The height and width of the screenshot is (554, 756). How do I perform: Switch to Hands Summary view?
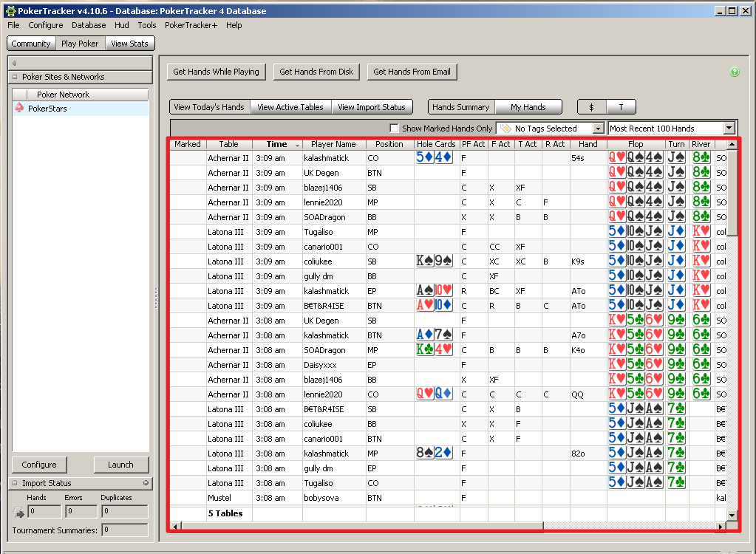coord(461,107)
